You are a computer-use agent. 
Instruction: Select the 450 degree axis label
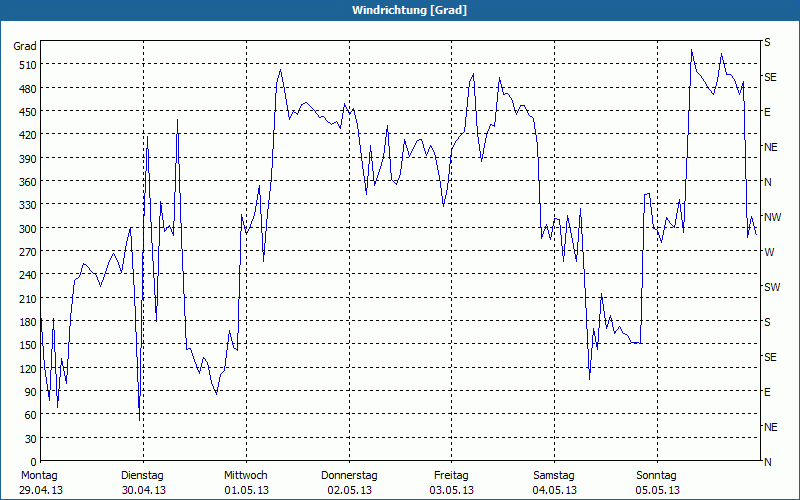pyautogui.click(x=29, y=112)
